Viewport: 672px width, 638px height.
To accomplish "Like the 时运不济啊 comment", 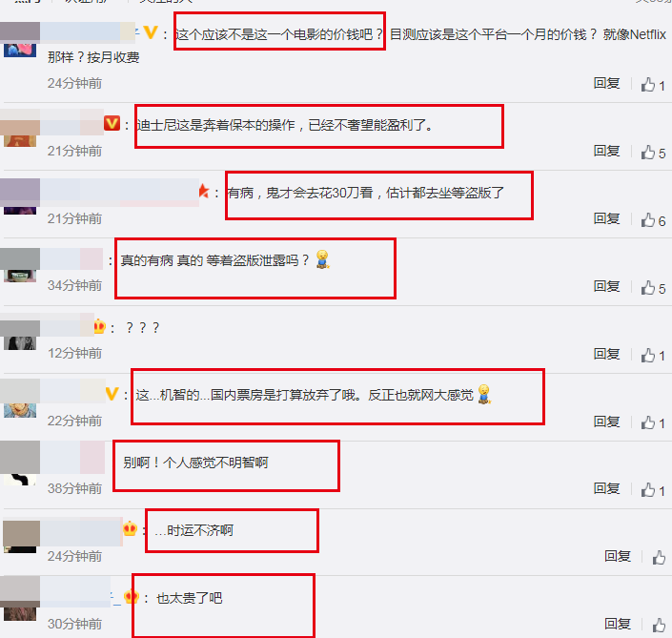I will click(x=659, y=557).
